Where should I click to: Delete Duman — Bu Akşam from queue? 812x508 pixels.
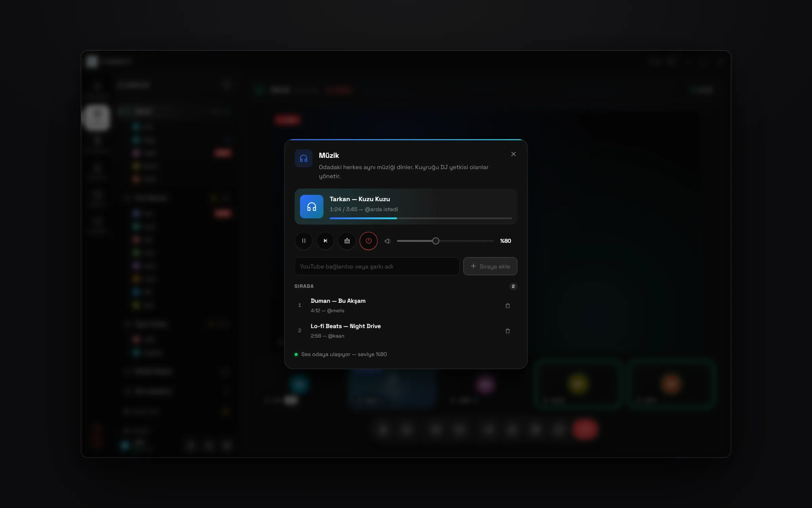pos(507,305)
